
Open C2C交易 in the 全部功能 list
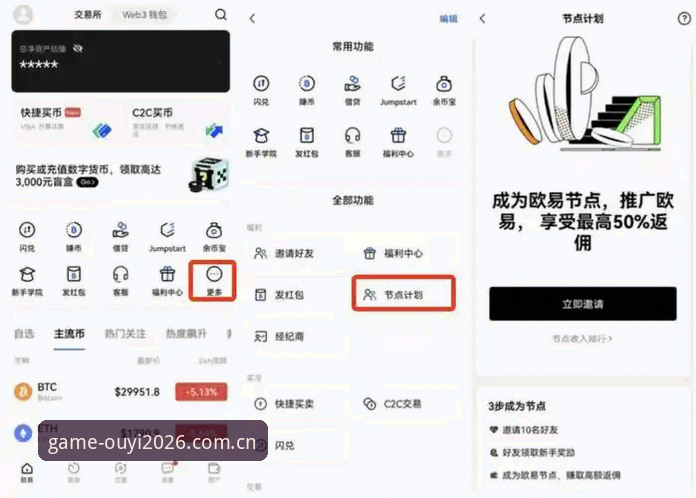coord(392,404)
